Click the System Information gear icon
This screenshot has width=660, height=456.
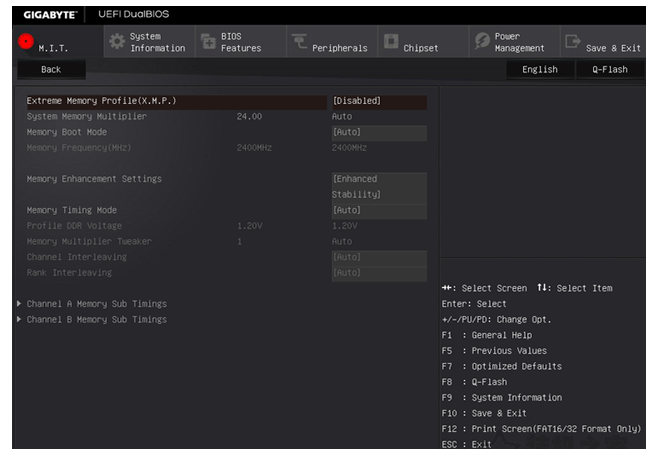coord(117,42)
